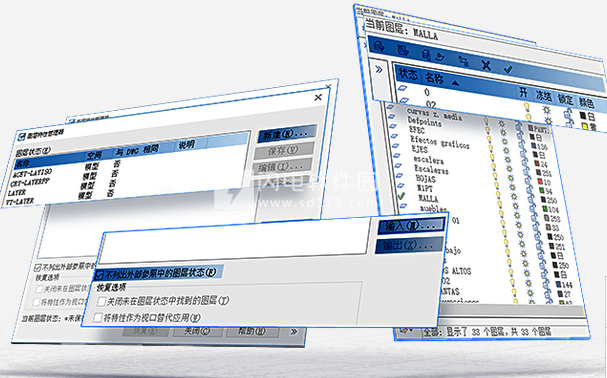The height and width of the screenshot is (378, 607).
Task: Click the 输入(M)... button
Action: 411,226
